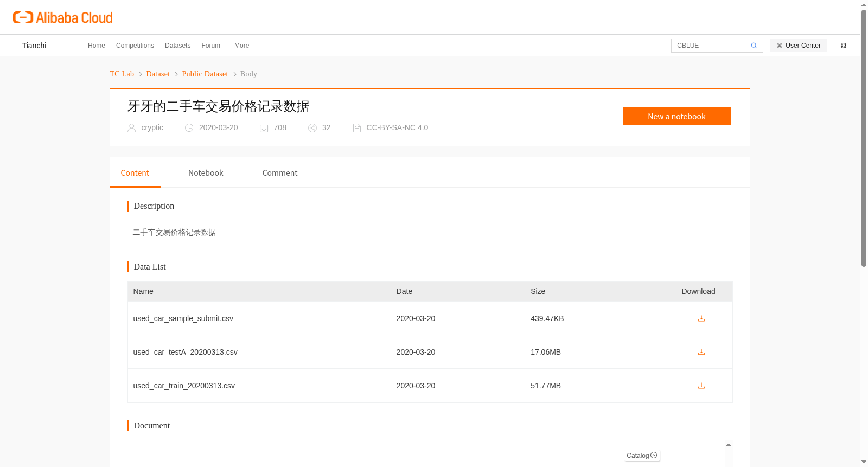Click used_car_sample_submit.csv file name
Viewport: 868px width, 467px height.
tap(183, 318)
